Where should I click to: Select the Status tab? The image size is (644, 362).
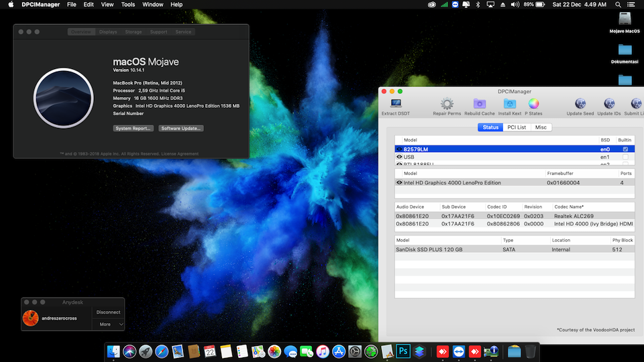pyautogui.click(x=490, y=127)
